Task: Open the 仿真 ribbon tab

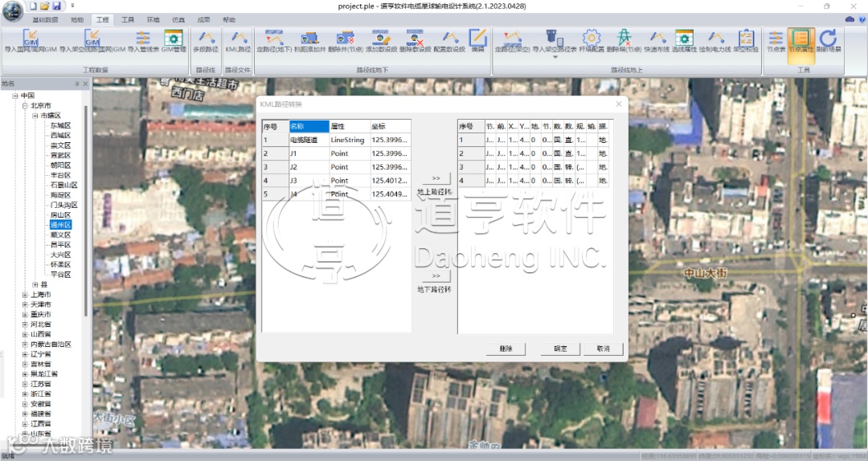Action: pos(178,18)
